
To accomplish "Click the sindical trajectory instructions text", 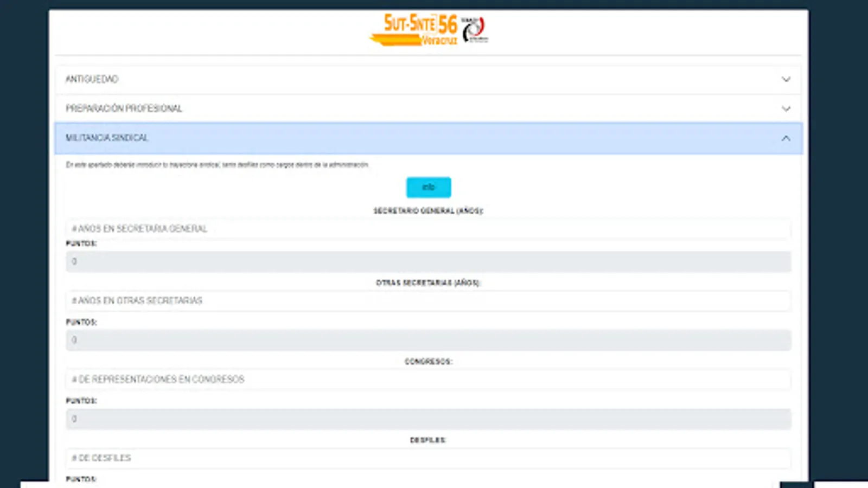I will [x=217, y=165].
